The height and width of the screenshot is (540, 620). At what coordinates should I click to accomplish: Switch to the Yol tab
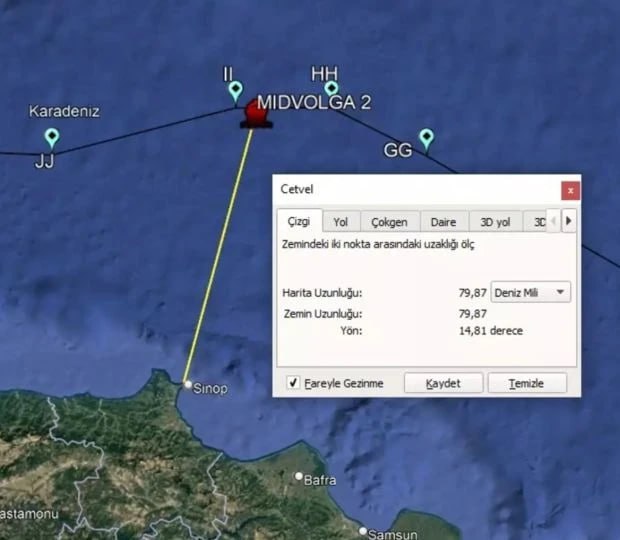click(341, 222)
